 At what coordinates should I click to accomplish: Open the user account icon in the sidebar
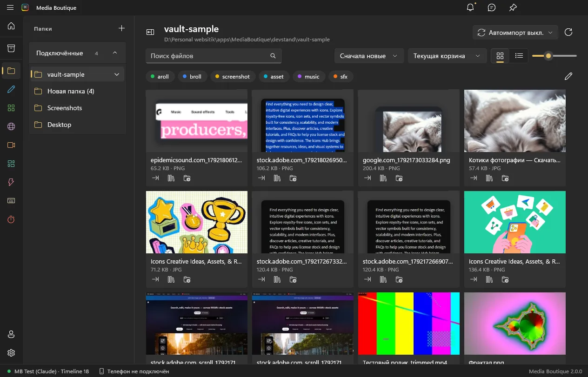click(11, 335)
